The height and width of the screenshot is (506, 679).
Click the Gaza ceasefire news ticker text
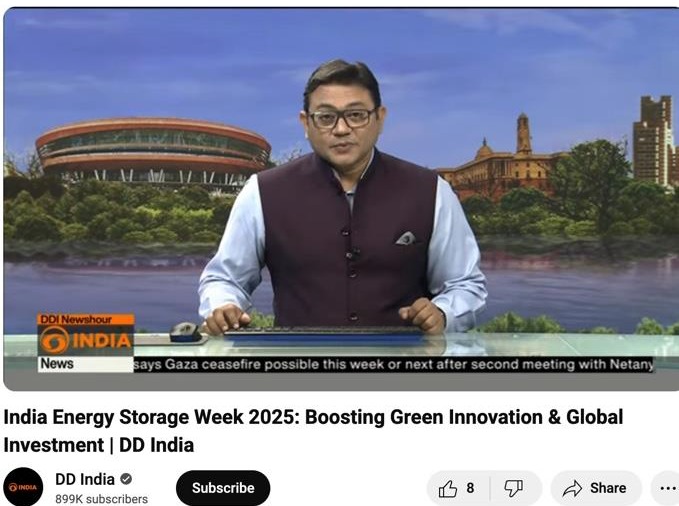coord(393,364)
